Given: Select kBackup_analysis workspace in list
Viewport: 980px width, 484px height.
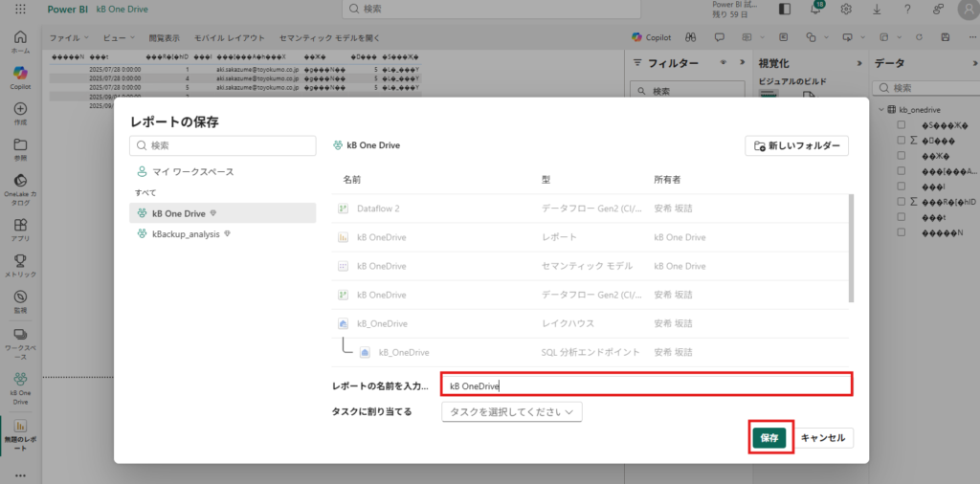Looking at the screenshot, I should (186, 233).
